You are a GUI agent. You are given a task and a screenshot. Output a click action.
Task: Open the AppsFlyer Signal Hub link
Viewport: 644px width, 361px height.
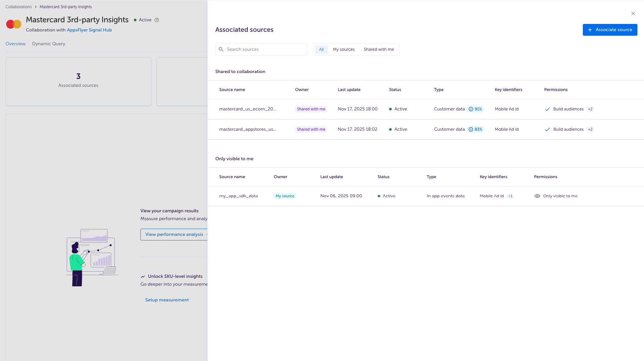[x=89, y=30]
